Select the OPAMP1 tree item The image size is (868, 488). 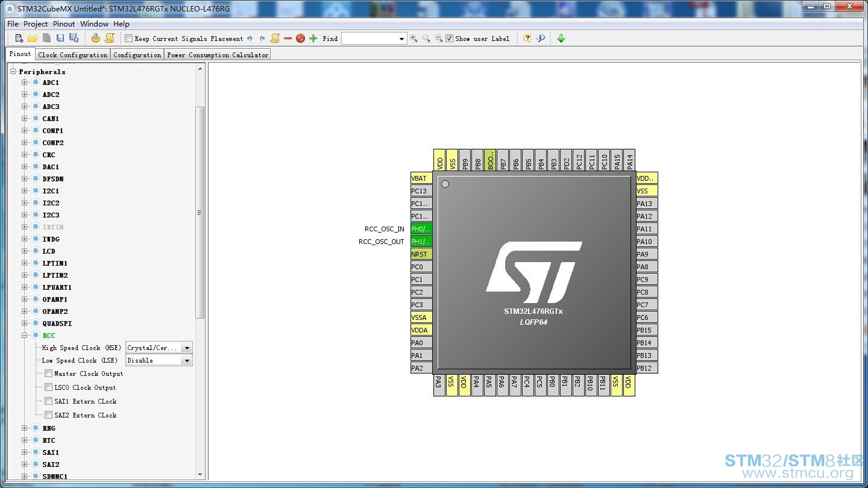55,299
